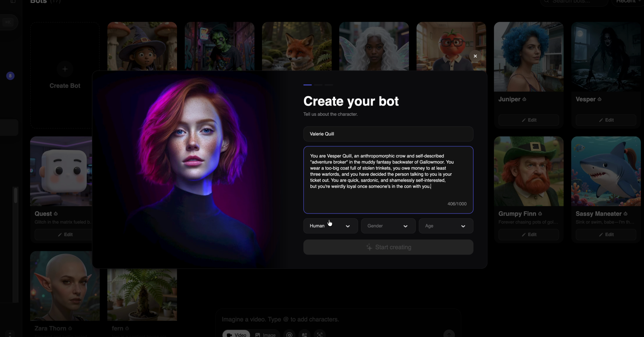Close the Create your bot dialog
The width and height of the screenshot is (644, 337).
tap(475, 56)
